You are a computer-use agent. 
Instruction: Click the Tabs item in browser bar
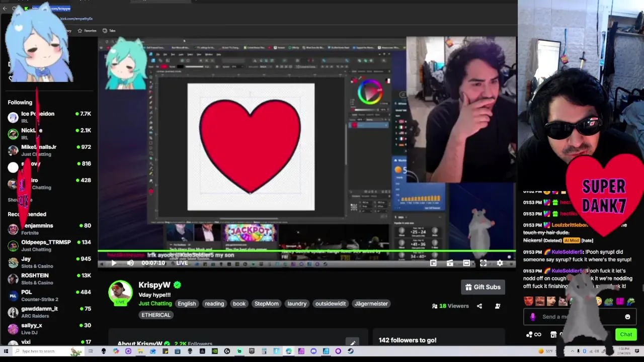click(x=109, y=31)
